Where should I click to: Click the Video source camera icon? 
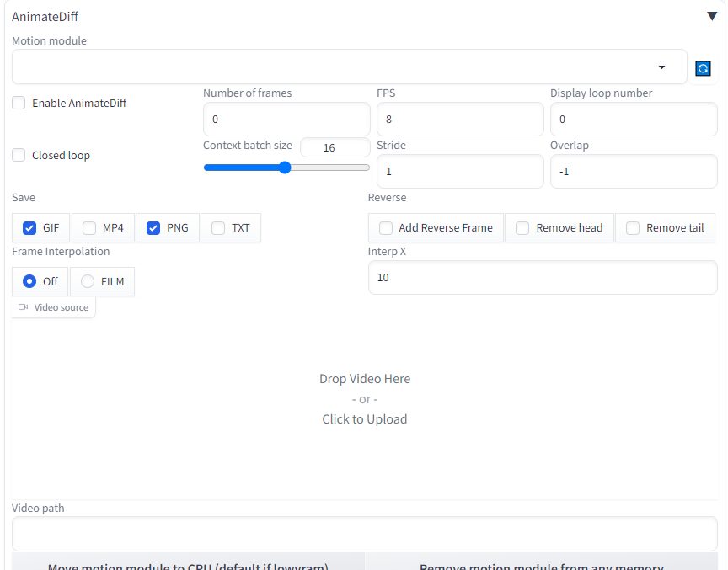[x=24, y=307]
